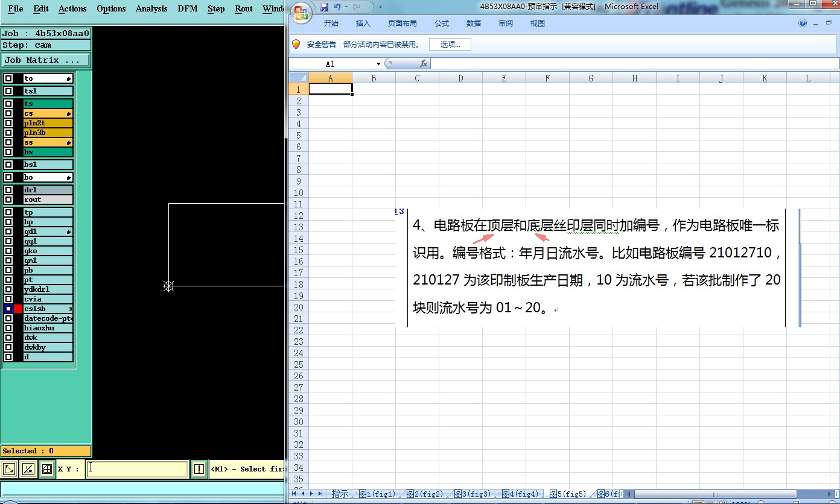
Task: Toggle the checkbox of the drl layer
Action: point(8,190)
